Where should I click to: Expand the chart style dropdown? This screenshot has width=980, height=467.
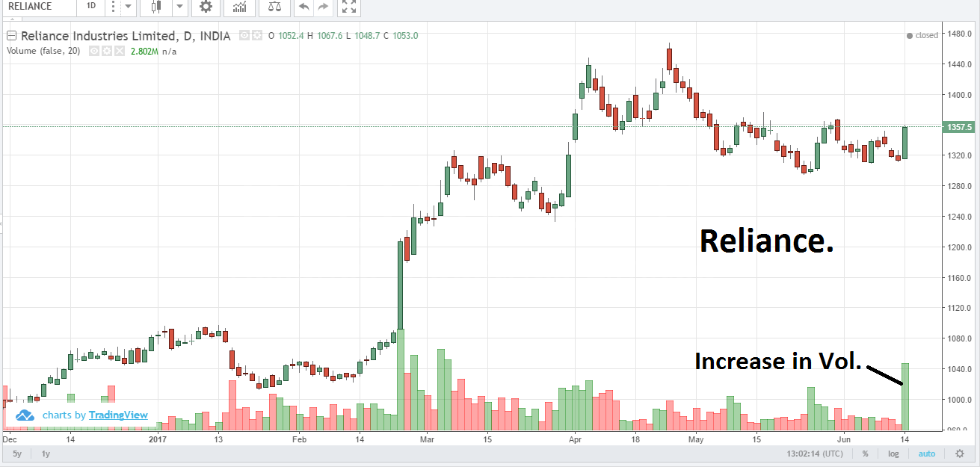coord(180,7)
